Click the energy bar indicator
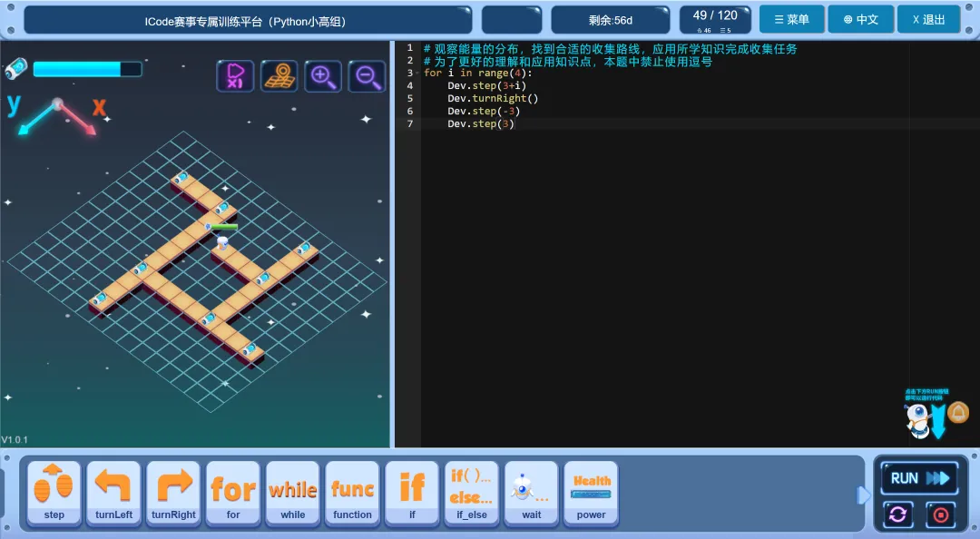The width and height of the screenshot is (980, 539). (87, 69)
